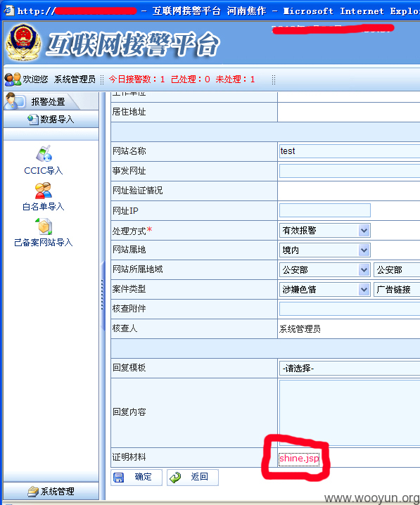Click the 网址验证情况 label cell
This screenshot has width=420, height=505.
tap(194, 191)
